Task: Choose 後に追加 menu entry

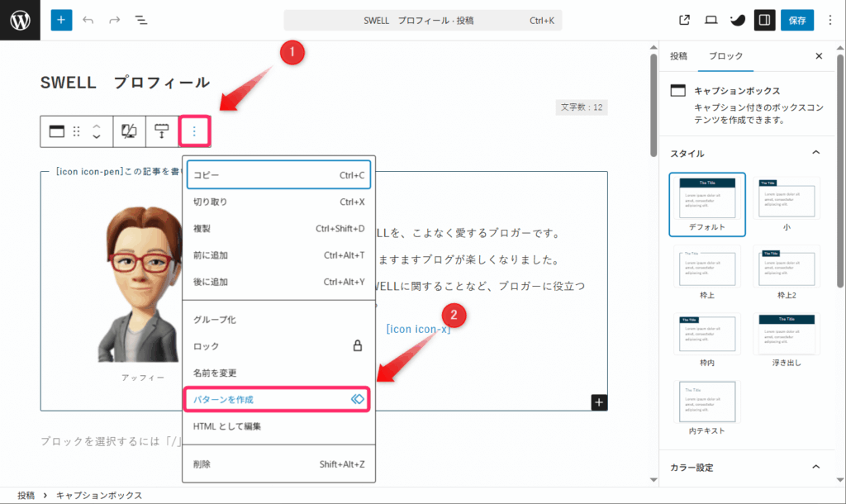Action: coord(279,282)
